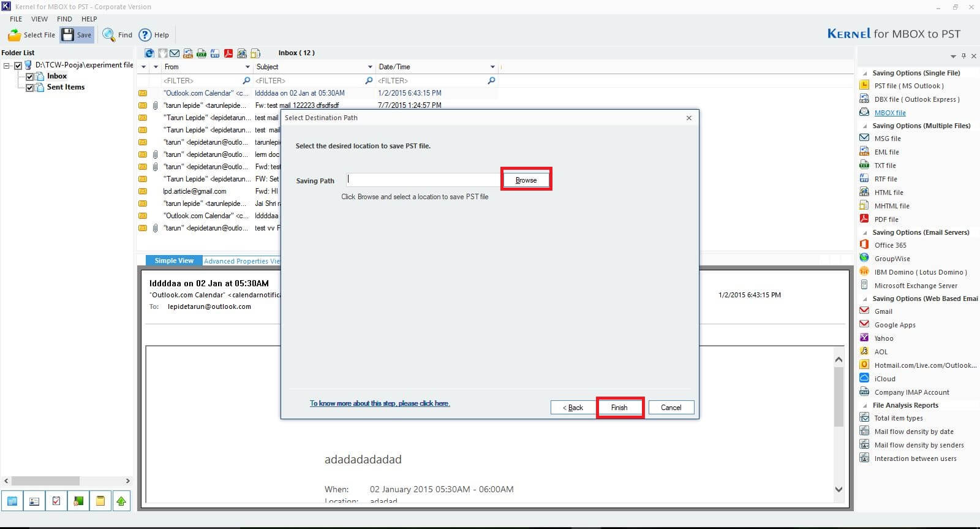Click the EML export icon above mail list
The image size is (980, 529).
pos(188,53)
